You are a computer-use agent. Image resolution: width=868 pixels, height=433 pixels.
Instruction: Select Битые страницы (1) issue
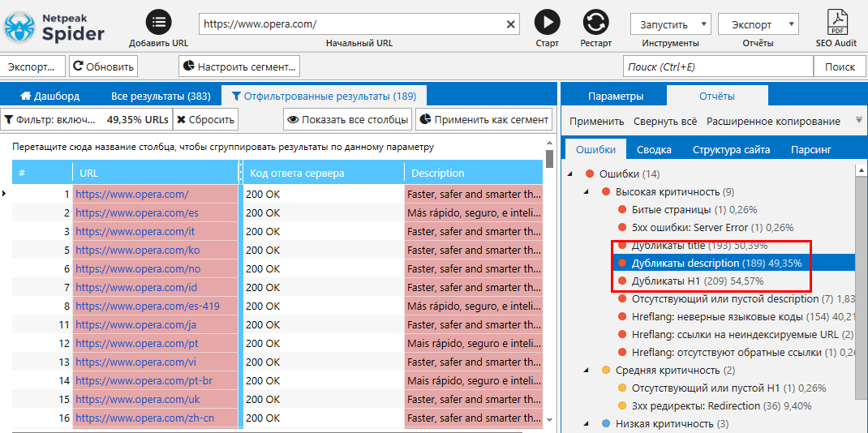(694, 209)
